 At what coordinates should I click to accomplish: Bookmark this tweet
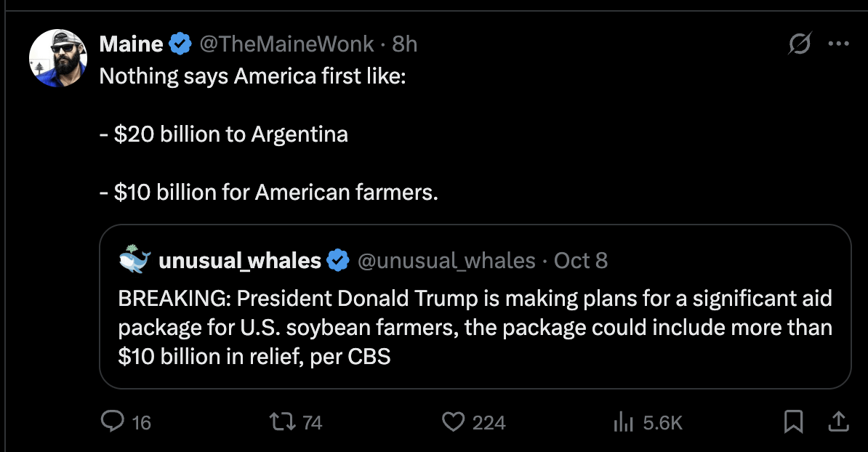(x=793, y=421)
